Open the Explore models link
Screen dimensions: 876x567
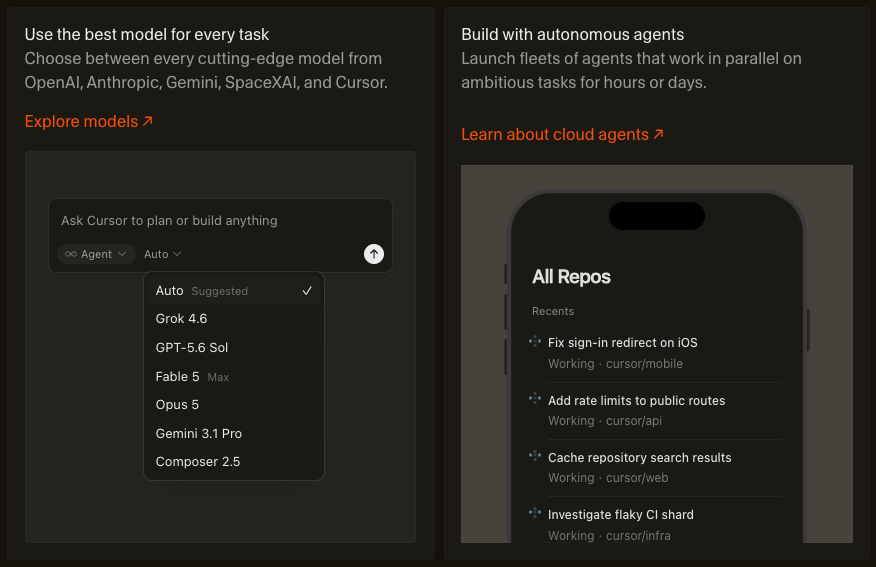coord(89,121)
